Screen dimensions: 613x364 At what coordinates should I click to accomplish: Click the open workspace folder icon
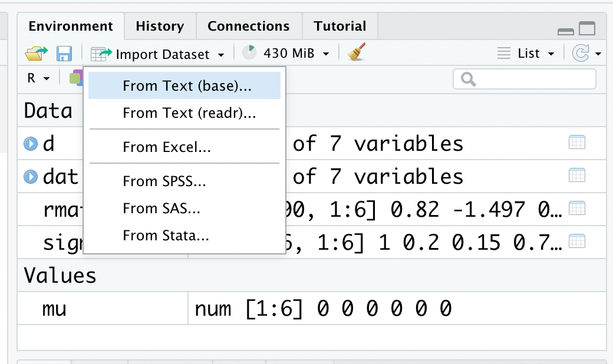(x=36, y=54)
